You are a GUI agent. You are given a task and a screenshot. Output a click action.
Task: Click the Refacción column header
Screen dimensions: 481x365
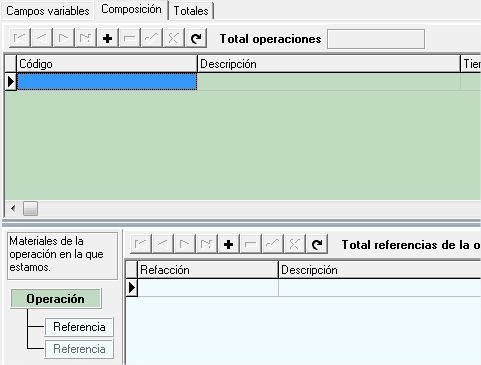coord(208,270)
